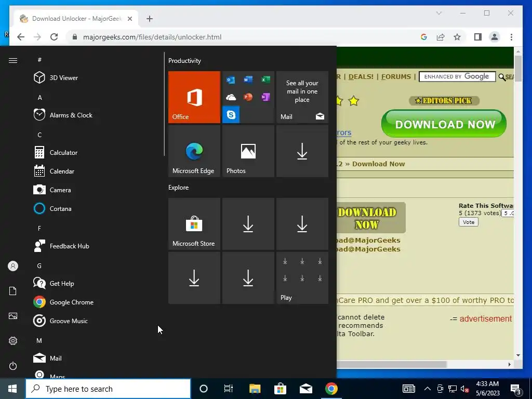Open Google icon in address bar
532x399 pixels.
[424, 37]
